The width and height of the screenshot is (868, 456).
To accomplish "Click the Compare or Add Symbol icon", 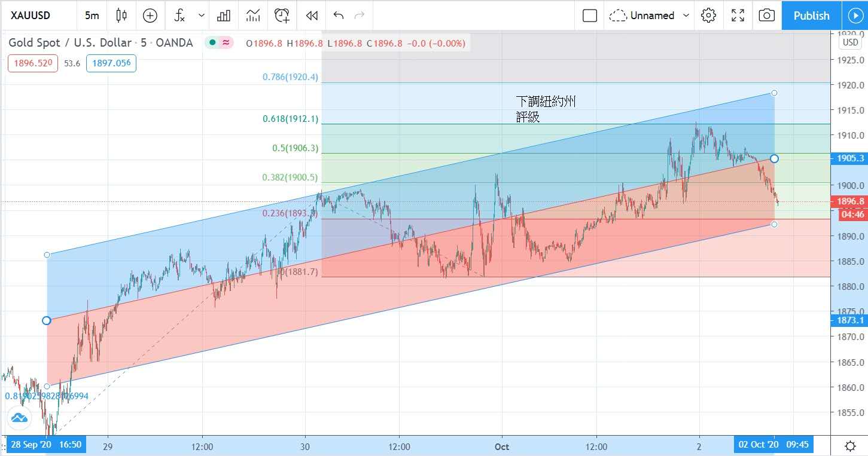I will (150, 16).
